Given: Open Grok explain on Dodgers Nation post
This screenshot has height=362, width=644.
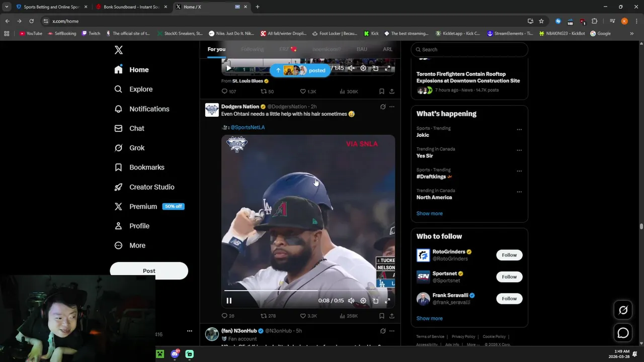Looking at the screenshot, I should 383,107.
